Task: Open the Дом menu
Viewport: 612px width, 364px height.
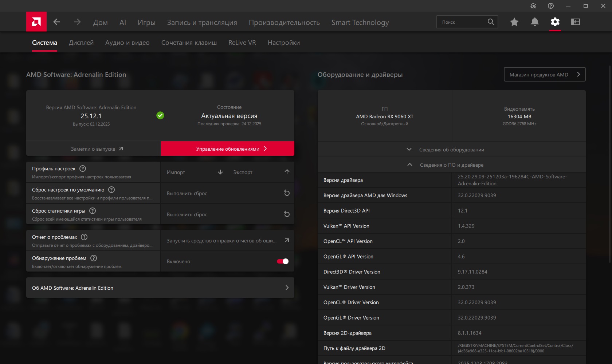Action: click(x=101, y=23)
